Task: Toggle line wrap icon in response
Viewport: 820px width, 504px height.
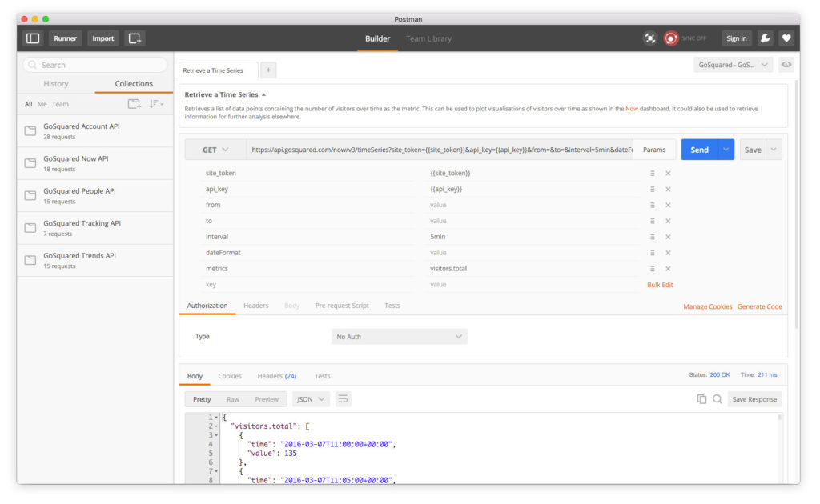Action: pyautogui.click(x=343, y=399)
